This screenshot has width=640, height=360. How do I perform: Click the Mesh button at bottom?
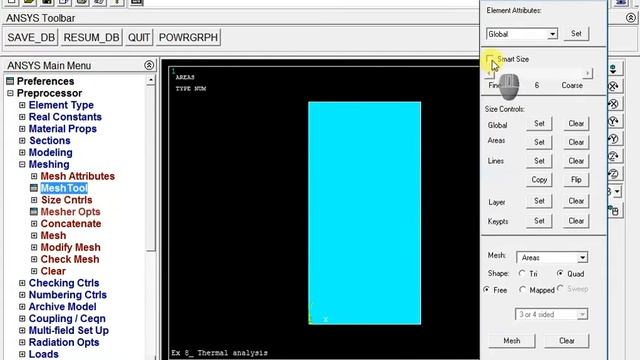pos(511,340)
